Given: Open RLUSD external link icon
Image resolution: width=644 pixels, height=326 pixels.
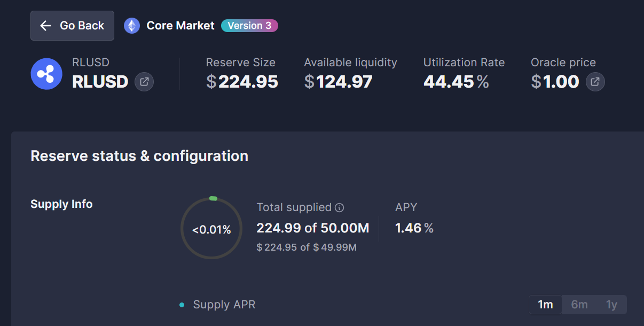Looking at the screenshot, I should (144, 82).
